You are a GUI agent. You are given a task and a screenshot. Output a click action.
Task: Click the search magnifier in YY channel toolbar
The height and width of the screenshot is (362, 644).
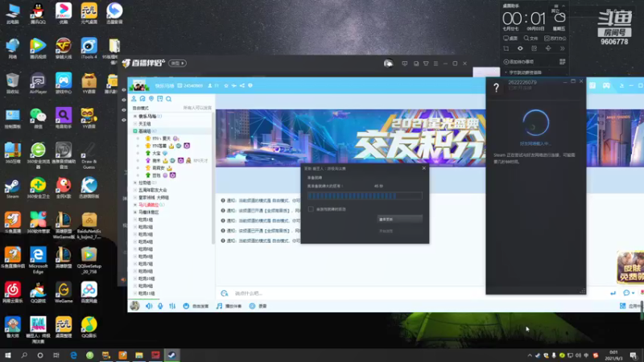tap(169, 99)
